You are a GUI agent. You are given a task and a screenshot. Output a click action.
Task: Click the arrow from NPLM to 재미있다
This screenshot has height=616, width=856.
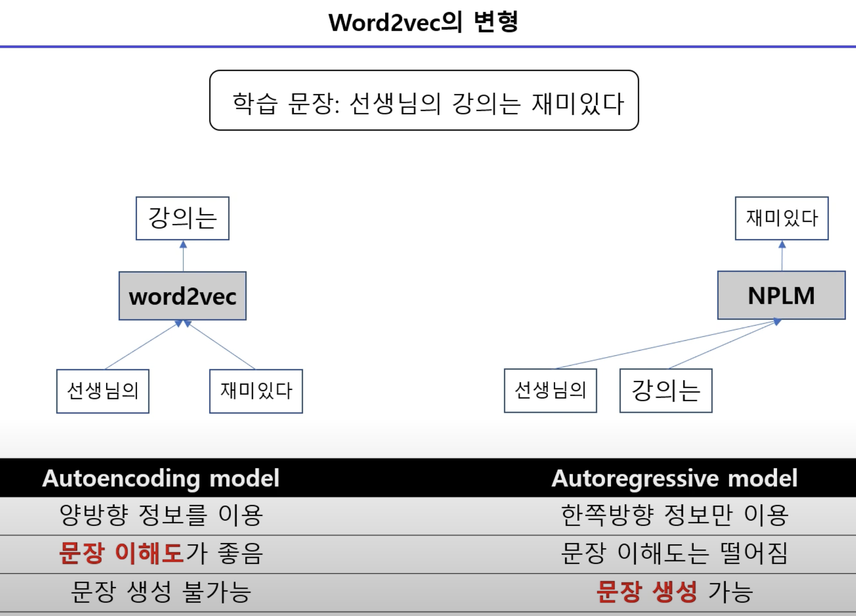pos(782,256)
